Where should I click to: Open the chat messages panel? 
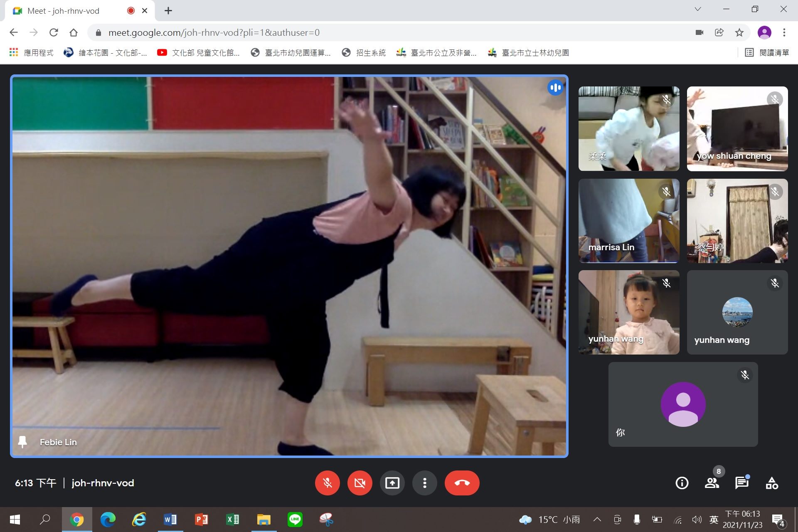point(742,483)
